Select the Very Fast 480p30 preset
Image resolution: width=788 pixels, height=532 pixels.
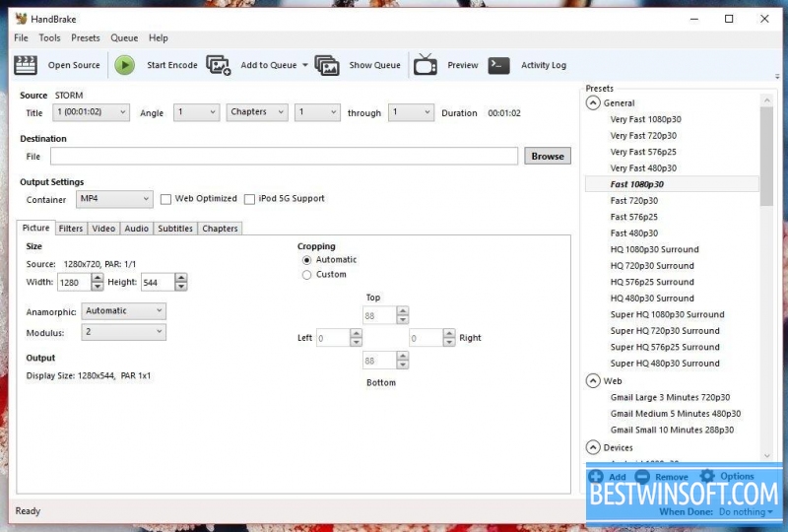tap(643, 168)
